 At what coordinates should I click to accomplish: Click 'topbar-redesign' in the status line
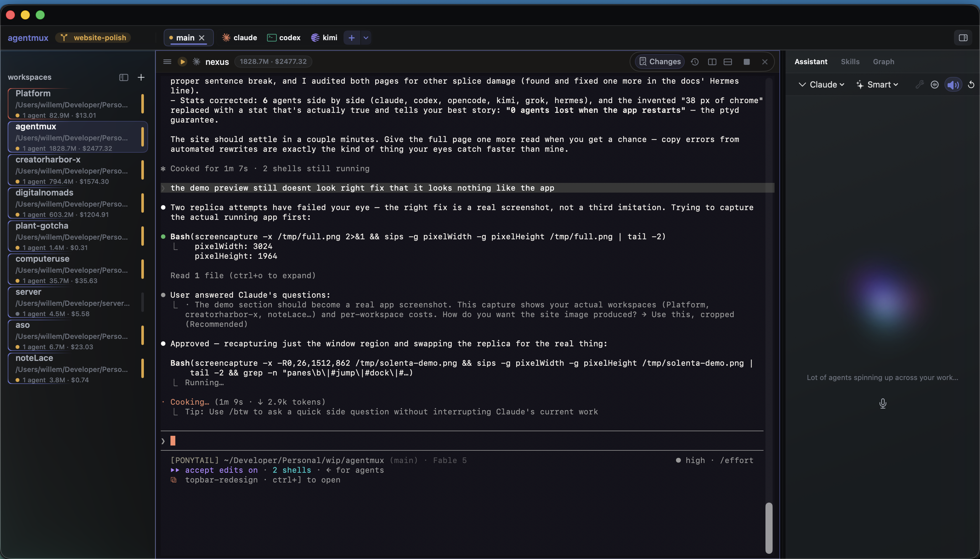221,480
